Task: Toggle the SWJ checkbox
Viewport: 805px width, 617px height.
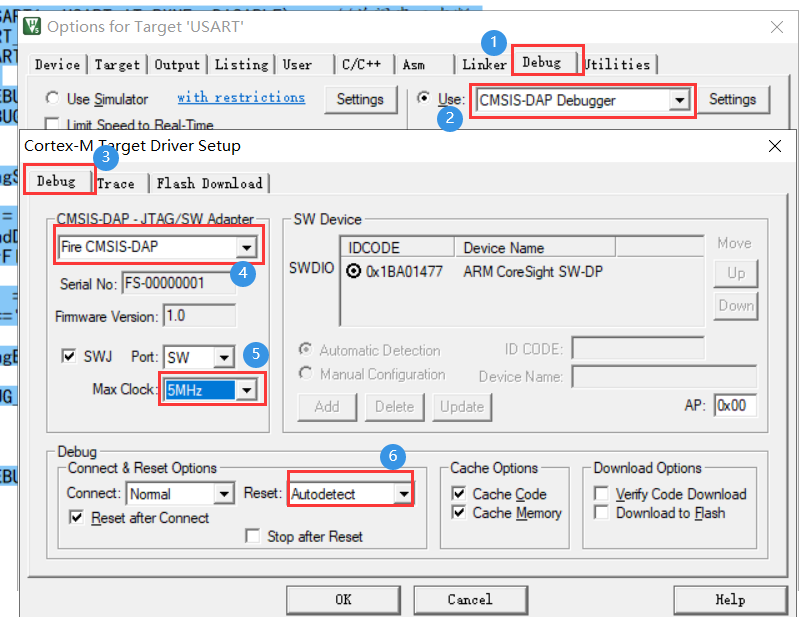Action: (68, 357)
